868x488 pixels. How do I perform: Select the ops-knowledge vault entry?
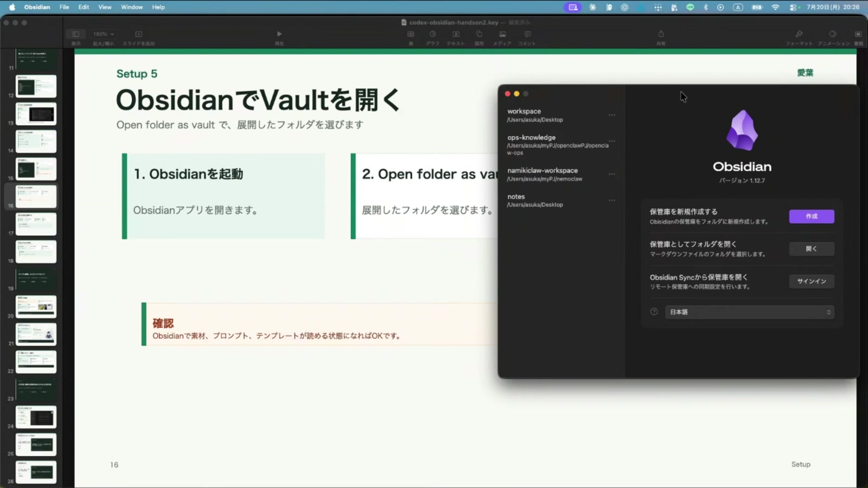click(561, 145)
